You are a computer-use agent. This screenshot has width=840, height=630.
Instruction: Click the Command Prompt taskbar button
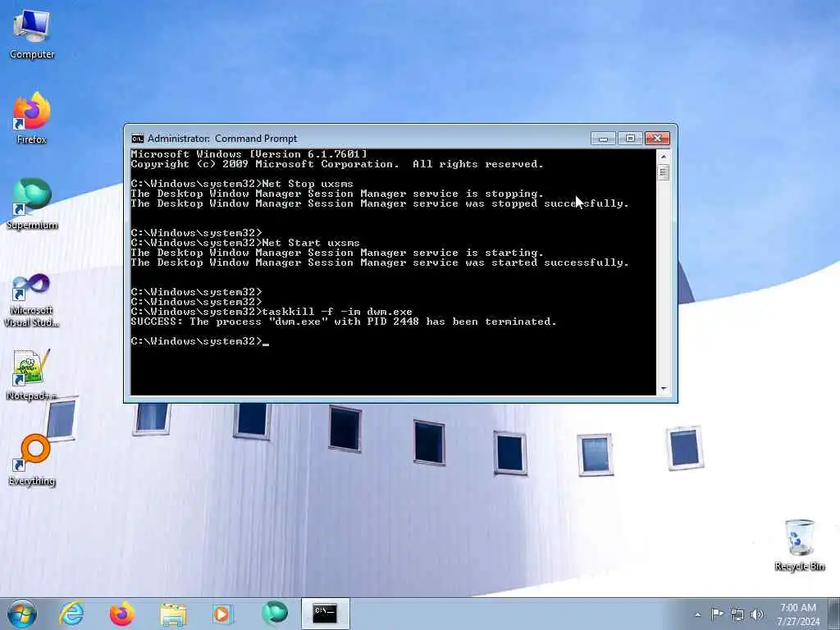point(325,614)
